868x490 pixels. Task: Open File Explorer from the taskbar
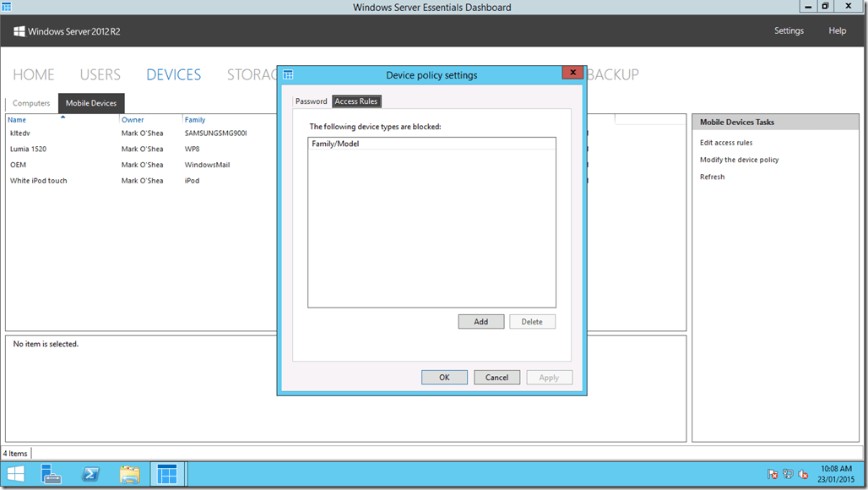(x=129, y=474)
